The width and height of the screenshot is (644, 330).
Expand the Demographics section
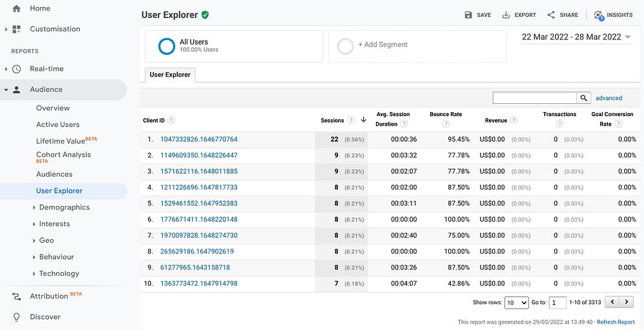(x=34, y=208)
